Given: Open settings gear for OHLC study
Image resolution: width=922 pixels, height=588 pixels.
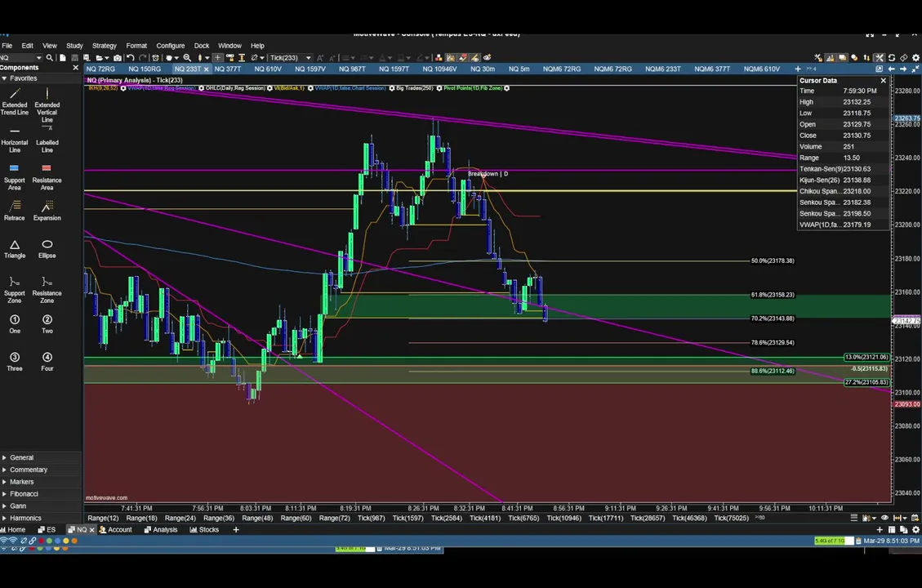Looking at the screenshot, I should (269, 88).
